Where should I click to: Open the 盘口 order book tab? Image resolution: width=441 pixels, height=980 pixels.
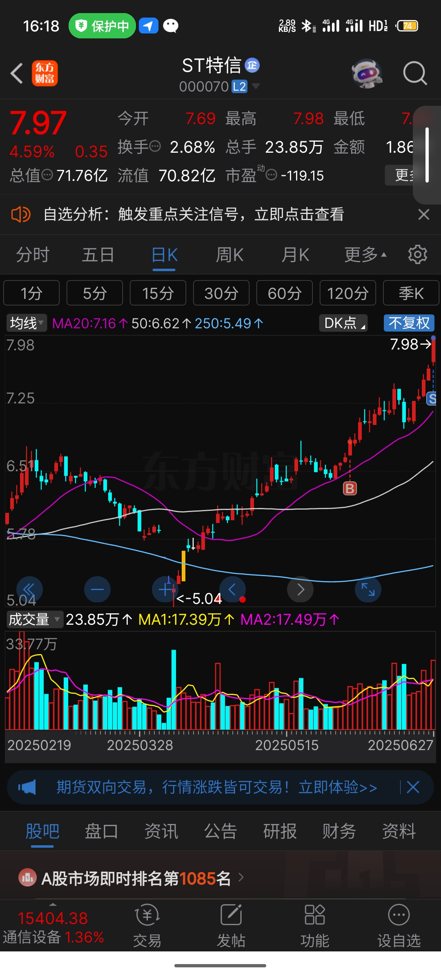click(102, 831)
